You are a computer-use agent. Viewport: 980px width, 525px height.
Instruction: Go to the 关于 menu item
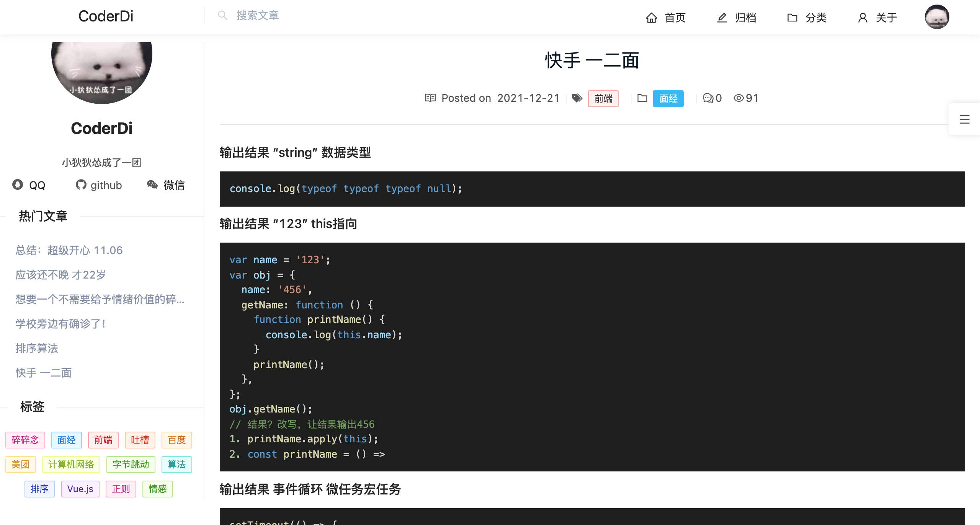[886, 18]
